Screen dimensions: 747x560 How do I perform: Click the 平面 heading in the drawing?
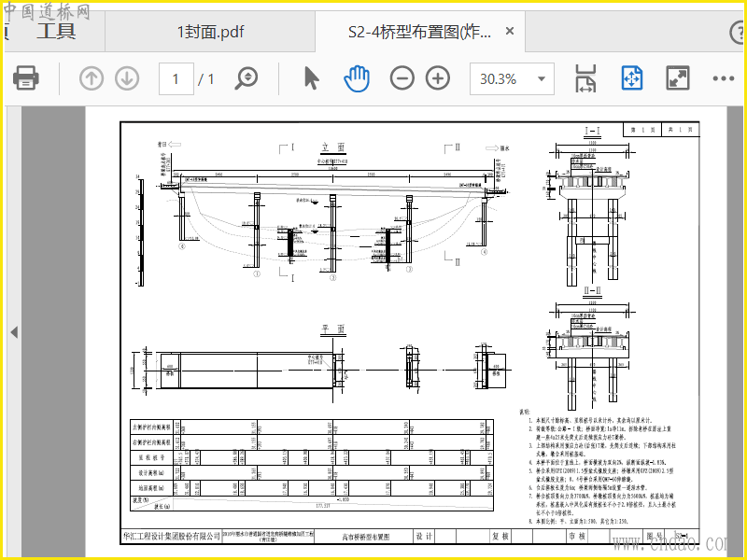[333, 329]
